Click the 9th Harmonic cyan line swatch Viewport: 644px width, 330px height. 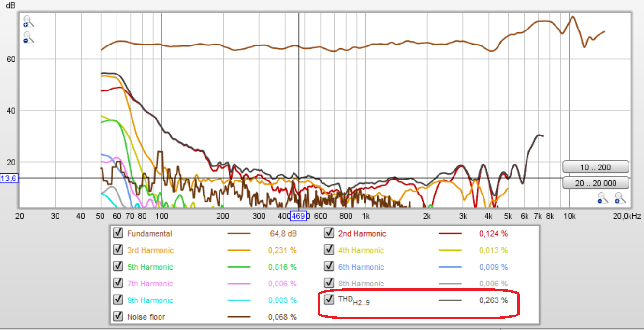(239, 300)
